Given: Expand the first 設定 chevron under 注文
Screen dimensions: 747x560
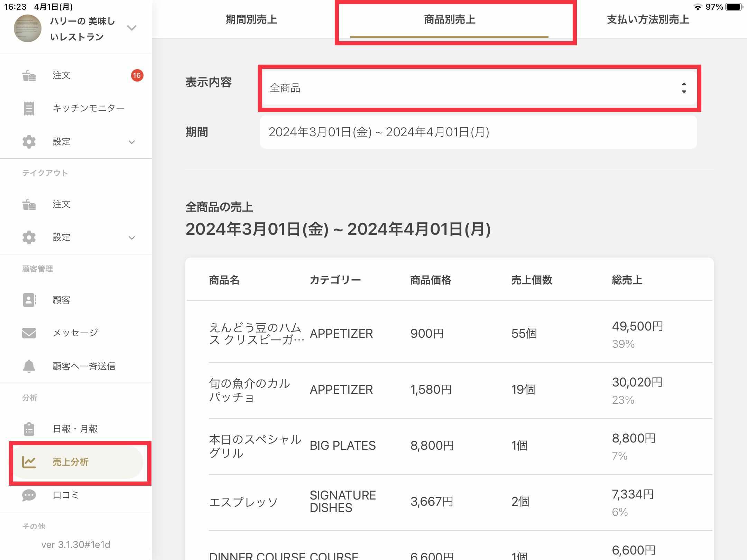Looking at the screenshot, I should [x=132, y=142].
